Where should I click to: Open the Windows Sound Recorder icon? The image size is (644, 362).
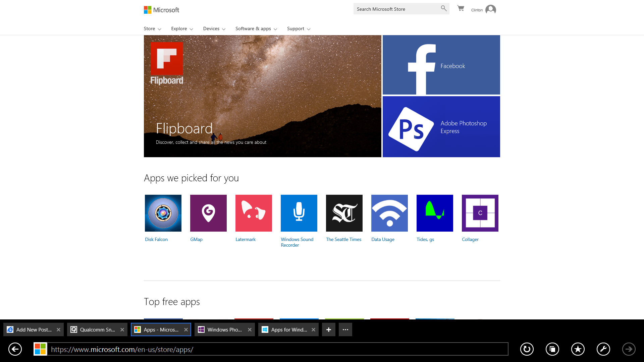point(299,213)
